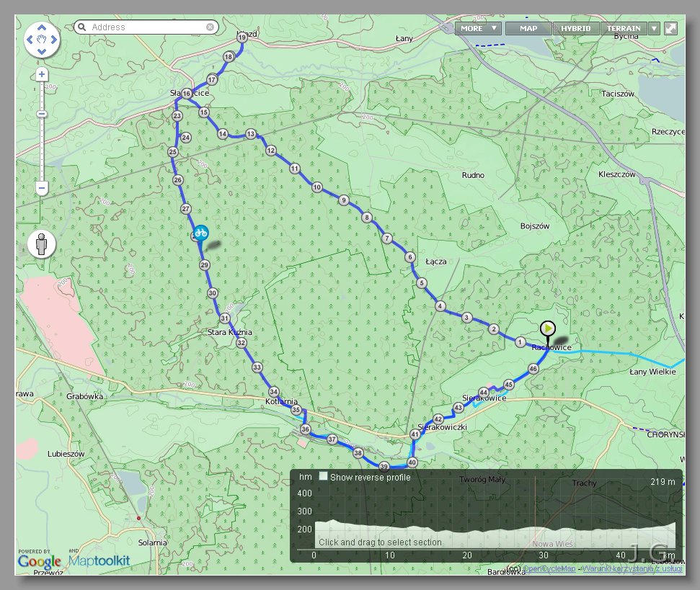Select kilometer marker 6
The width and height of the screenshot is (700, 590).
click(409, 257)
